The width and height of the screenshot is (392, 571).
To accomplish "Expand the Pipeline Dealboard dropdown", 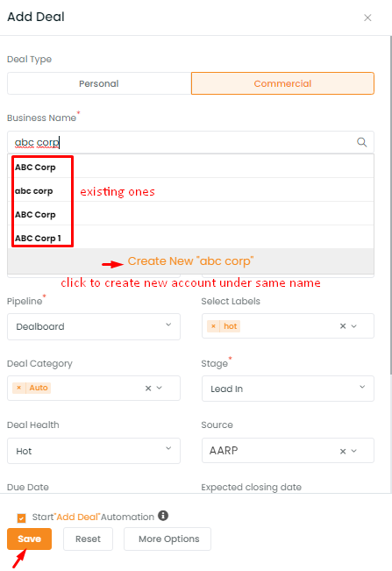I will pyautogui.click(x=94, y=326).
